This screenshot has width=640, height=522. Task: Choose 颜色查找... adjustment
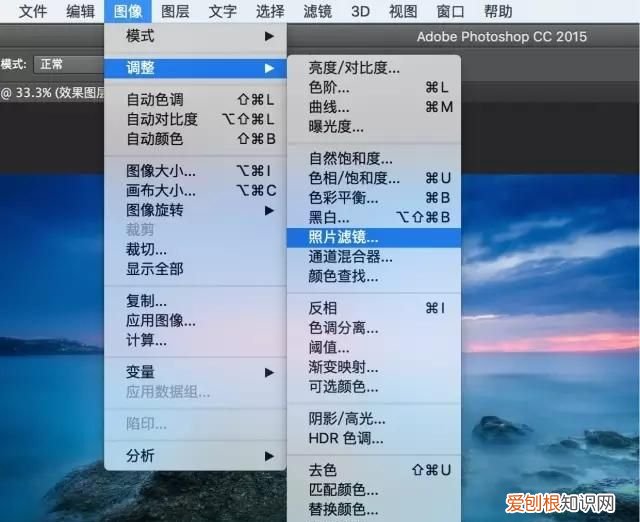[374, 277]
